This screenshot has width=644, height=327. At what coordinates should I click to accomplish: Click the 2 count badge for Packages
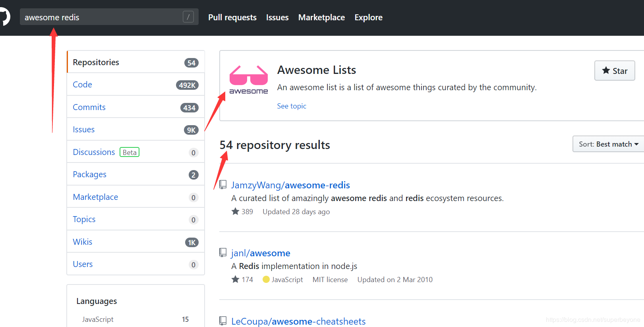[x=193, y=175]
